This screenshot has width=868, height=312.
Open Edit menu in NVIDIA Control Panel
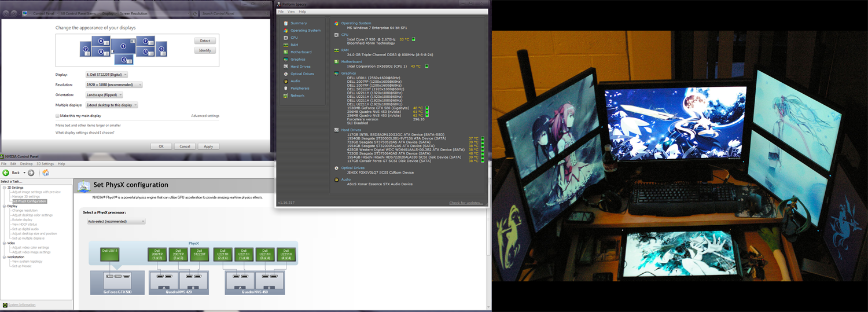(13, 164)
